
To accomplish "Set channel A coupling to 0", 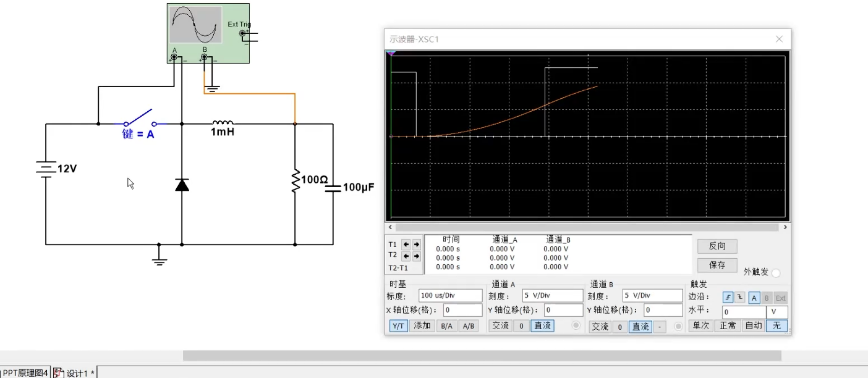I will [x=521, y=325].
